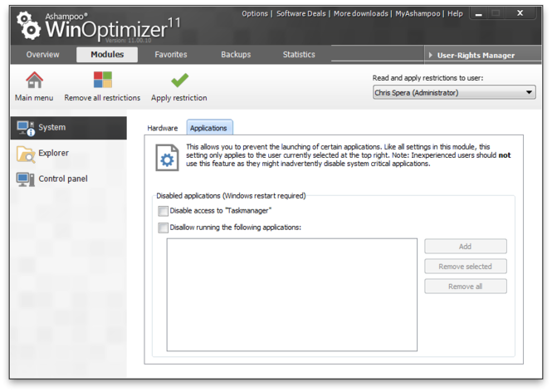Image resolution: width=552 pixels, height=392 pixels.
Task: Open the MyAshampoo link
Action: coord(418,14)
